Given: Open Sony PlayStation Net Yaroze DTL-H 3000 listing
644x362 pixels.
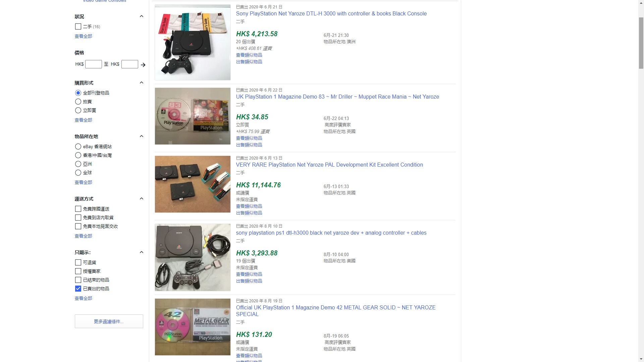Looking at the screenshot, I should 331,14.
